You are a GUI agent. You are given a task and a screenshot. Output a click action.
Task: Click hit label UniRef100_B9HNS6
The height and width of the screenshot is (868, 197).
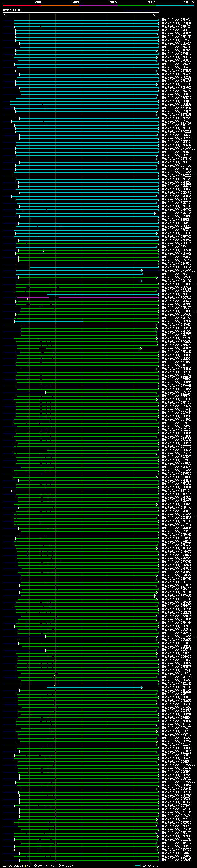pyautogui.click(x=177, y=349)
